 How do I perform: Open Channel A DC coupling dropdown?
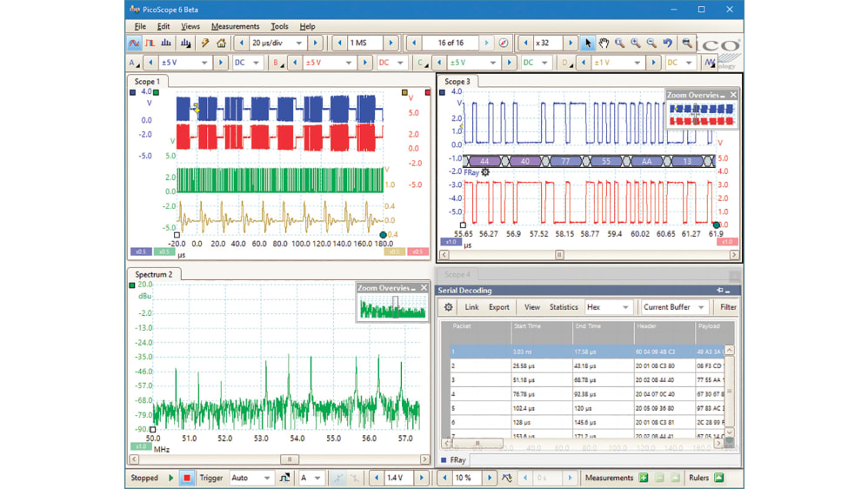[x=256, y=63]
